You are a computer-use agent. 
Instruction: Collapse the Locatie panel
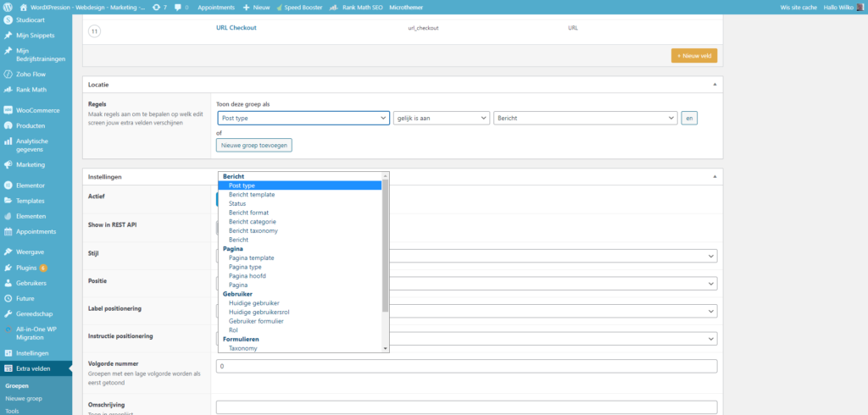(x=714, y=85)
